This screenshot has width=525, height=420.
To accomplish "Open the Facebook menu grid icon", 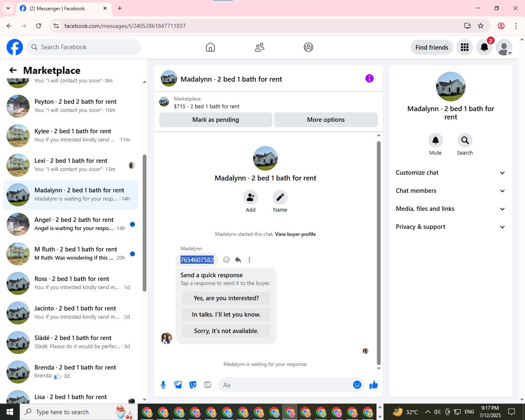I will pos(465,47).
